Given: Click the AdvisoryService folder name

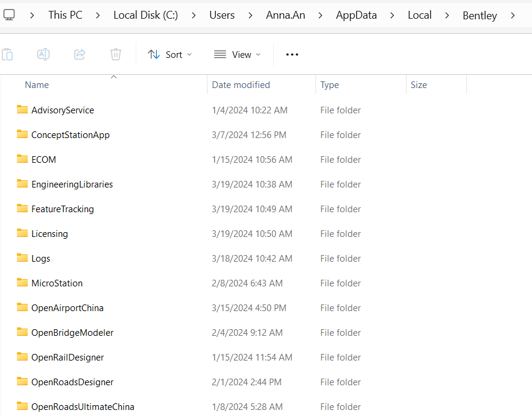Looking at the screenshot, I should [63, 110].
